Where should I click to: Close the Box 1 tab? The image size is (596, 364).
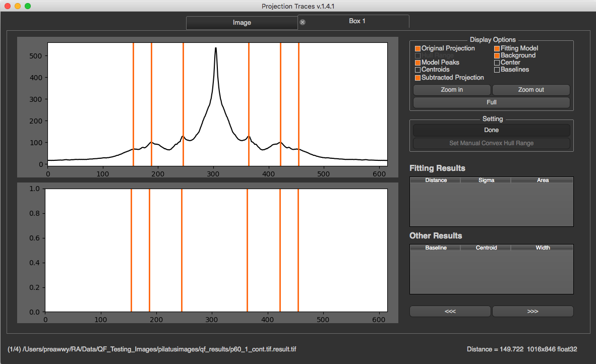click(x=303, y=22)
